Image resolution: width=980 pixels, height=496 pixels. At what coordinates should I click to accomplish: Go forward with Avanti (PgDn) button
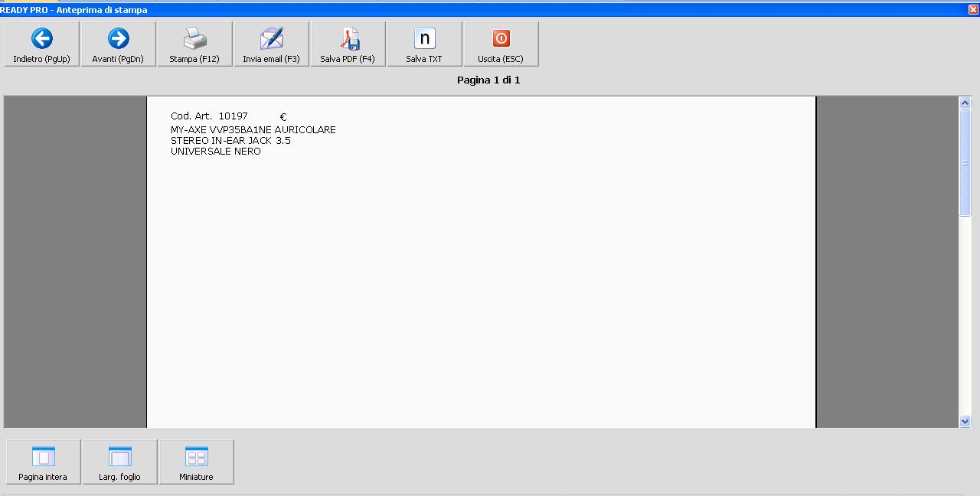(119, 44)
